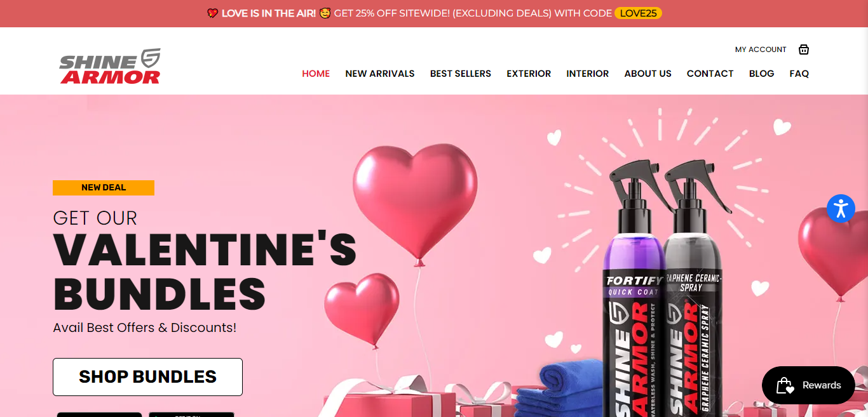The image size is (868, 417).
Task: Select EXTERIOR from navigation
Action: tap(529, 74)
